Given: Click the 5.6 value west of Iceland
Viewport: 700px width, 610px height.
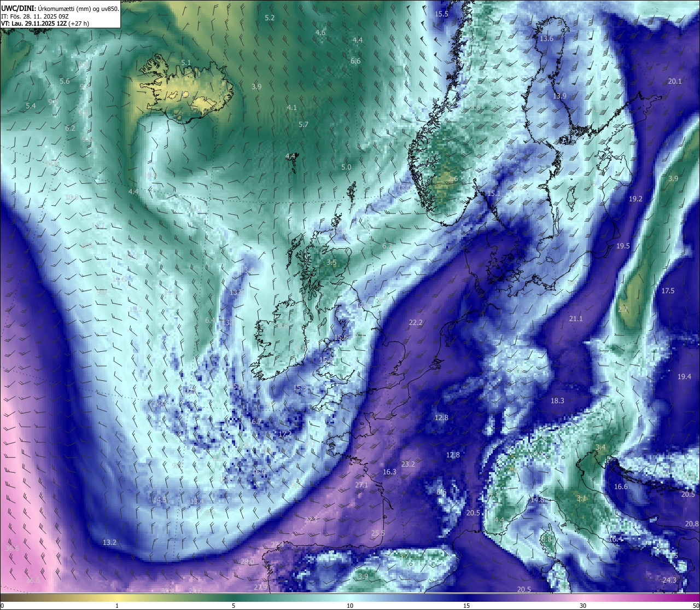Looking at the screenshot, I should (65, 81).
